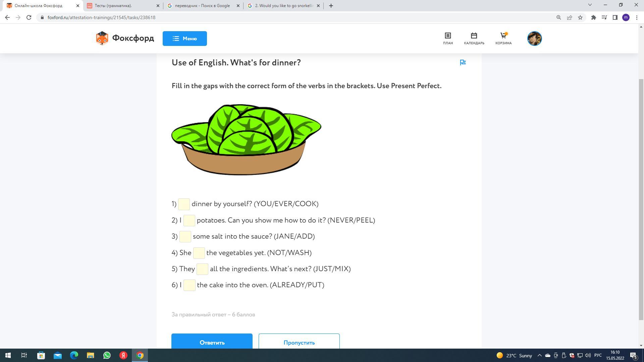Open the Корзина cart icon
Viewport: 644px width, 362px height.
(x=503, y=39)
